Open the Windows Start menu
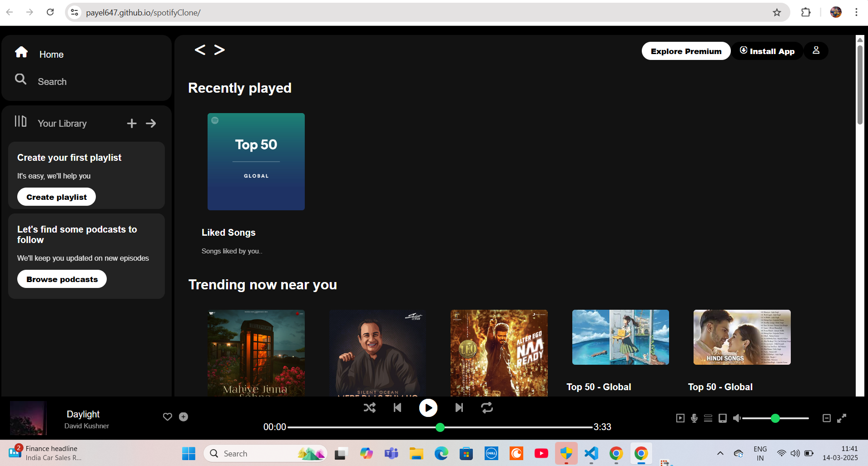This screenshot has height=466, width=868. pyautogui.click(x=188, y=453)
